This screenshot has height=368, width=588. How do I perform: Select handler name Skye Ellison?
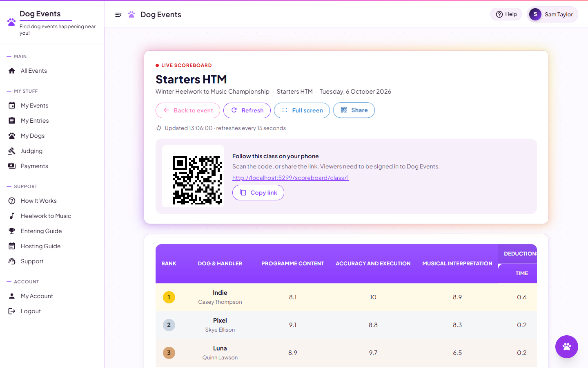(x=220, y=330)
